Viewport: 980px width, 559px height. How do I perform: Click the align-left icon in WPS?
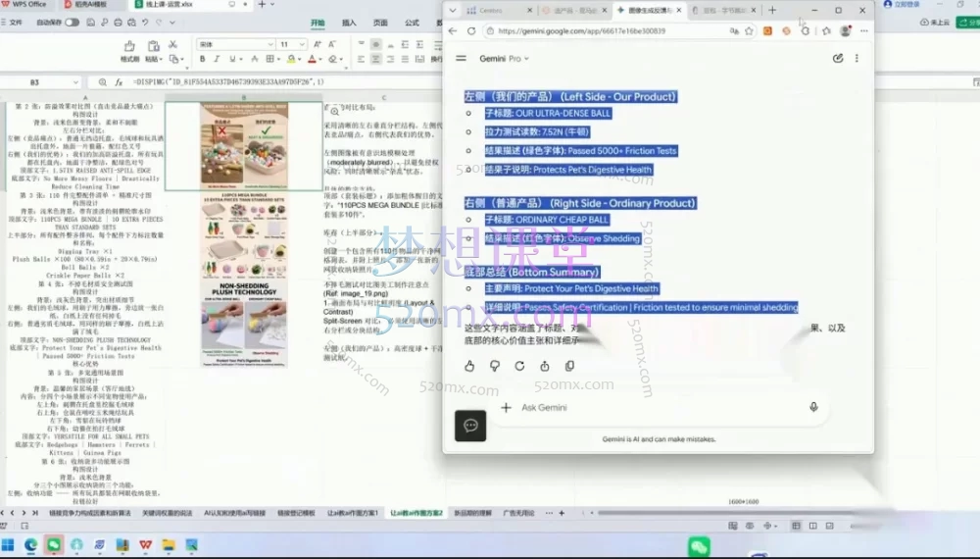pyautogui.click(x=362, y=59)
